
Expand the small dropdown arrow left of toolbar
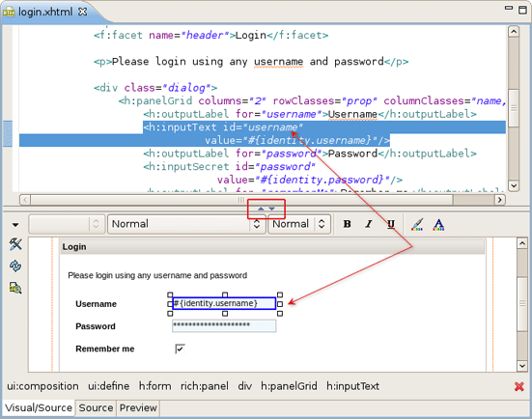[15, 225]
